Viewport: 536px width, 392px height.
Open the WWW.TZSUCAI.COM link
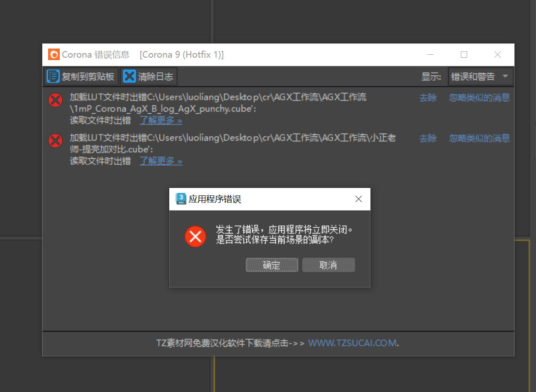352,343
